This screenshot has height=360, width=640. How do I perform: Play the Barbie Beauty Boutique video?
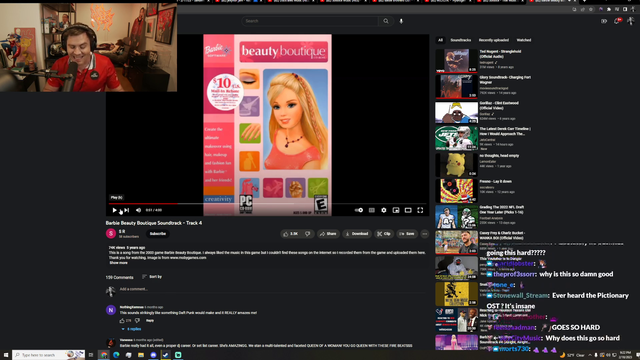(x=114, y=210)
